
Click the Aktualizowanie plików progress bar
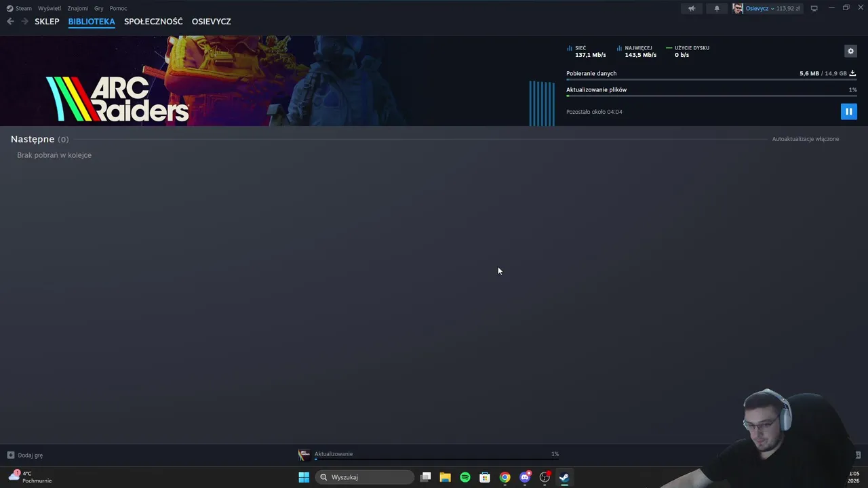(x=711, y=96)
